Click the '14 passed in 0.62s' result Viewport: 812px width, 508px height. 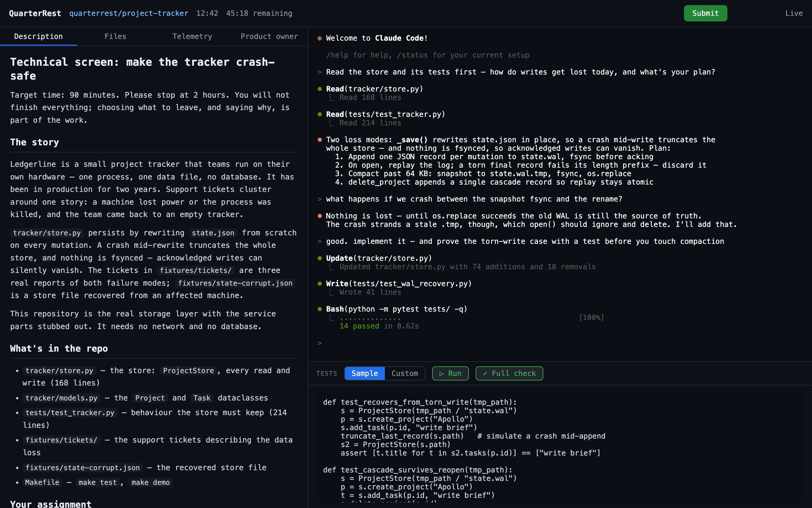coord(379,326)
